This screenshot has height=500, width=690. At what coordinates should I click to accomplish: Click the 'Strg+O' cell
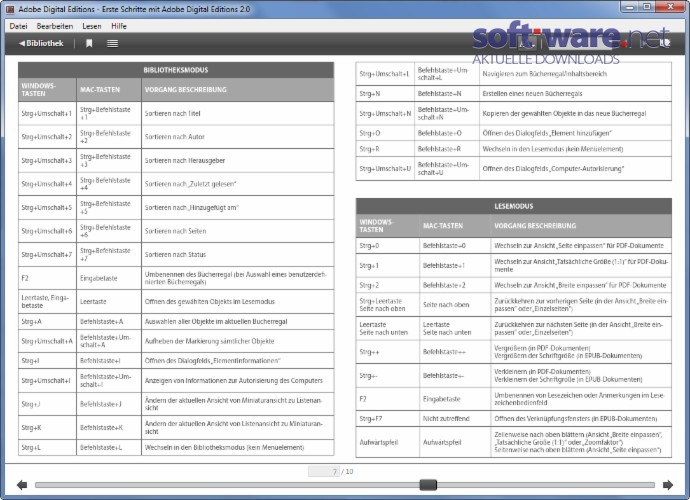click(x=385, y=133)
